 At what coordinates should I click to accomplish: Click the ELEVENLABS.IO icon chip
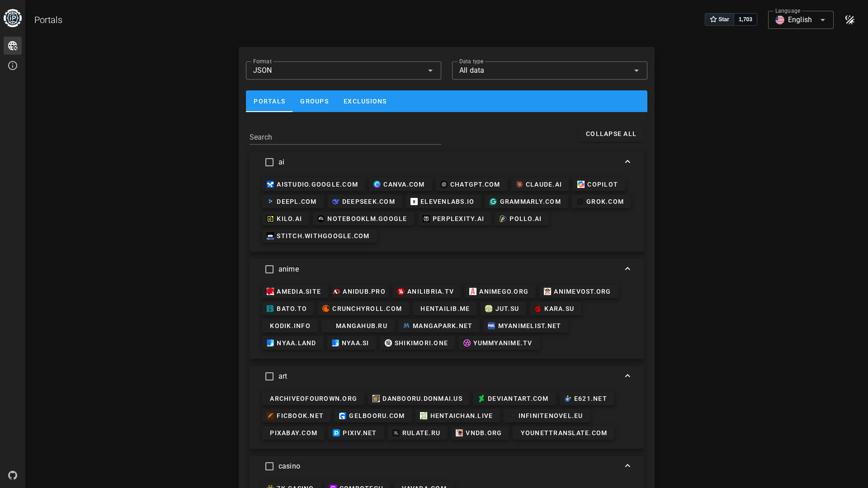click(443, 202)
